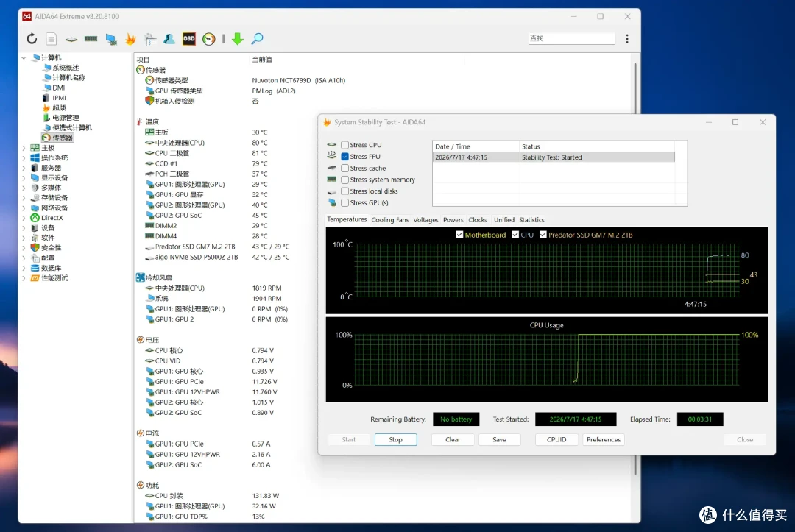
Task: Enable the Stress CPU checkbox
Action: tap(344, 145)
